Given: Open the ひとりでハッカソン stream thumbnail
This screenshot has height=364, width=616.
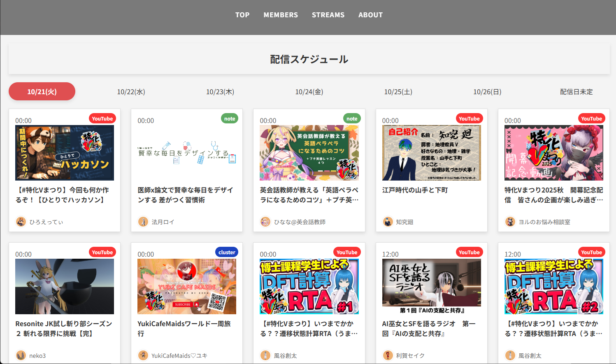Looking at the screenshot, I should (x=65, y=153).
